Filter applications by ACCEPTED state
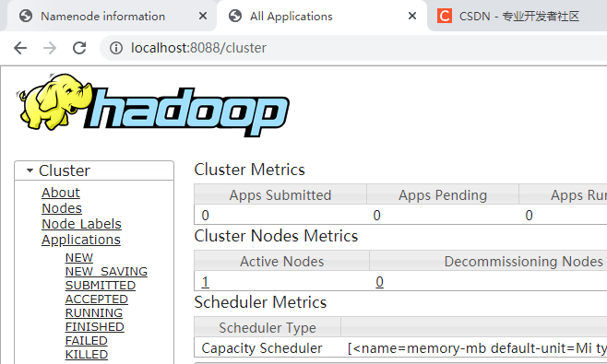 tap(96, 299)
